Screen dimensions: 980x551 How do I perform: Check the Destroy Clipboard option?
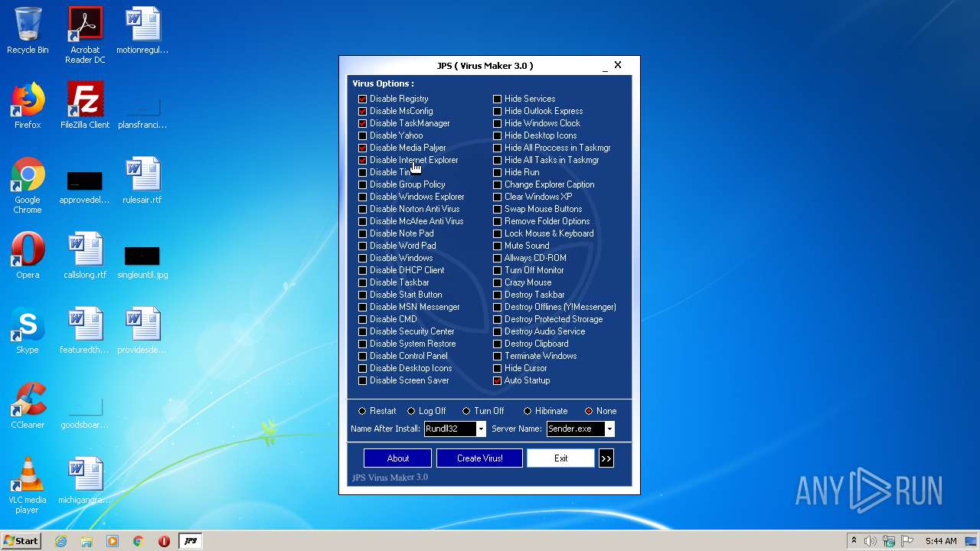coord(498,344)
